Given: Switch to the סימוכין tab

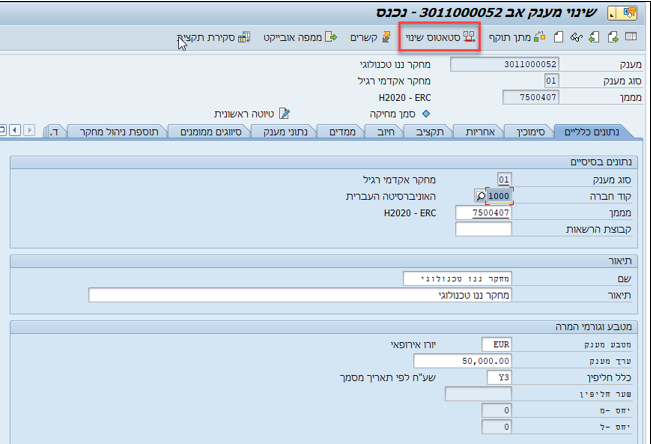Looking at the screenshot, I should 530,132.
